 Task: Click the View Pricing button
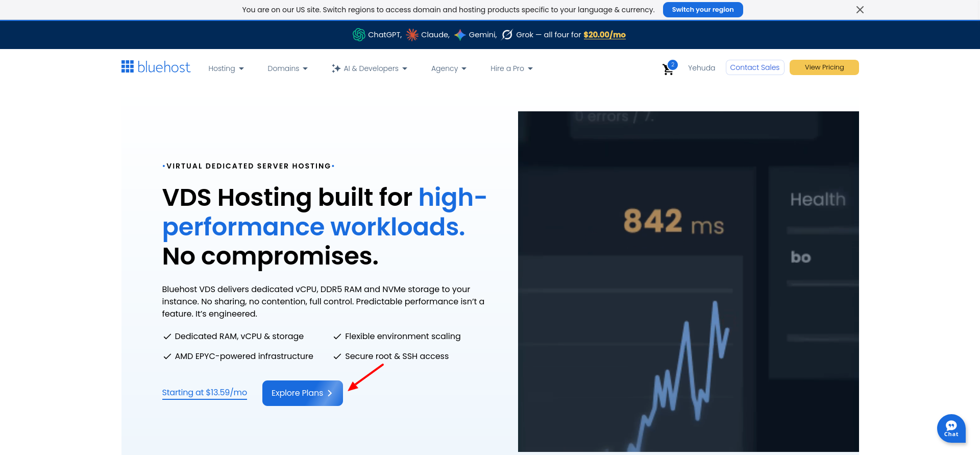click(824, 67)
